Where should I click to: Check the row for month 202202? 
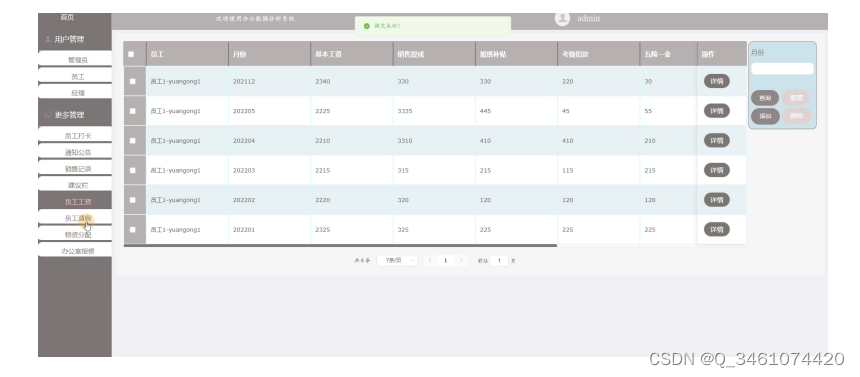pos(132,200)
